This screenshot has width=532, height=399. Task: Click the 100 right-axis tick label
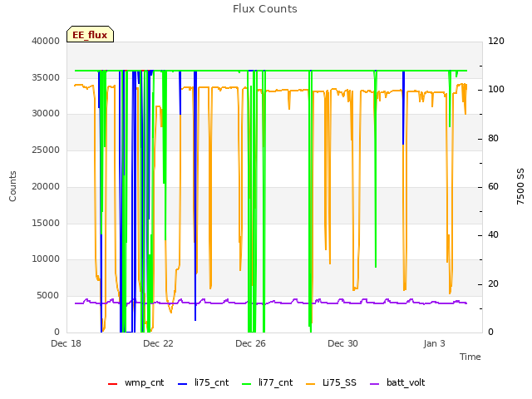pos(496,89)
